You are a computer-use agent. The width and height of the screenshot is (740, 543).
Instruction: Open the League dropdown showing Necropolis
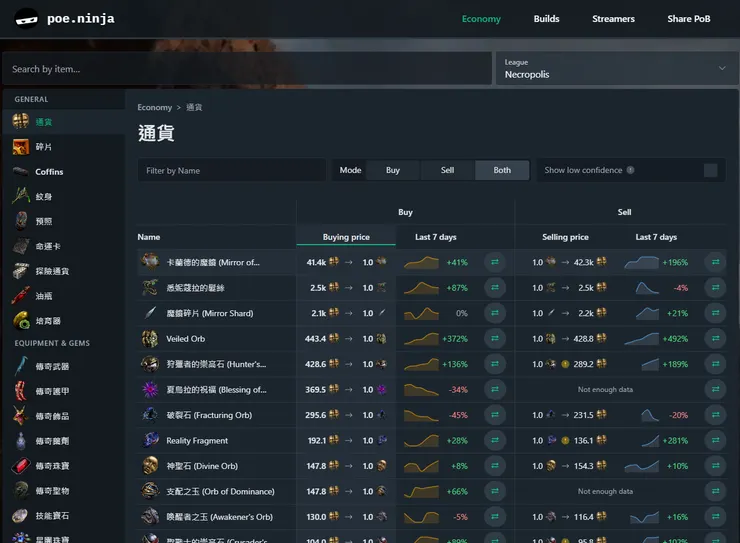pos(616,68)
